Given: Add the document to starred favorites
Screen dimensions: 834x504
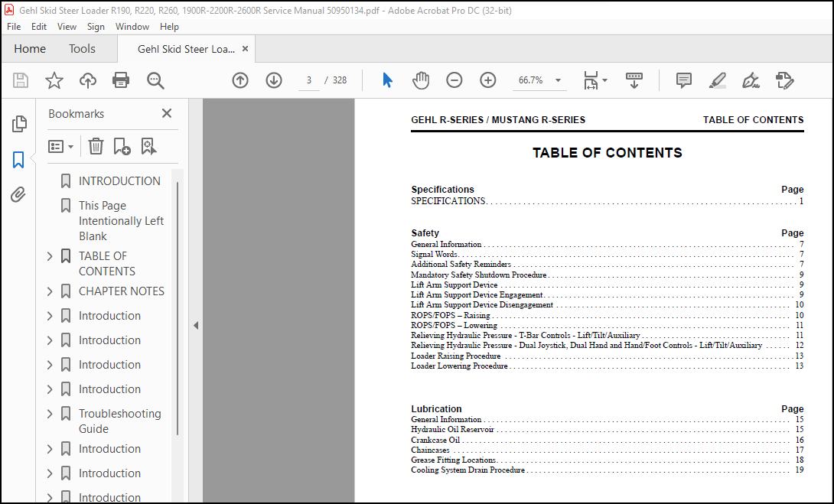Looking at the screenshot, I should click(54, 80).
